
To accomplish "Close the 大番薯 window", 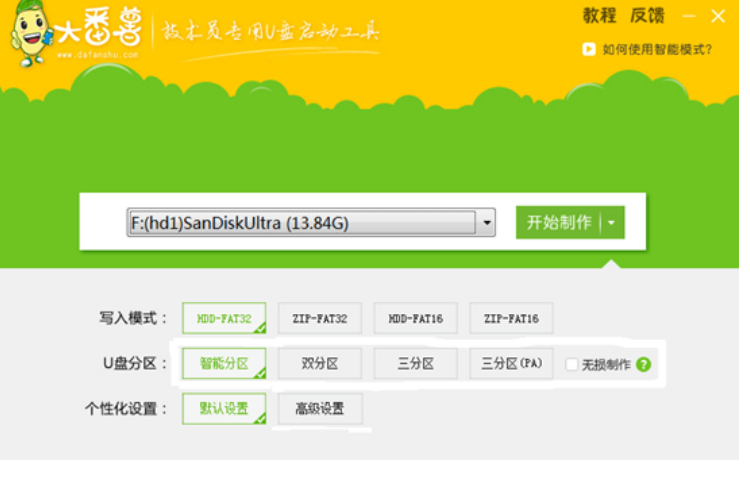I will point(718,16).
